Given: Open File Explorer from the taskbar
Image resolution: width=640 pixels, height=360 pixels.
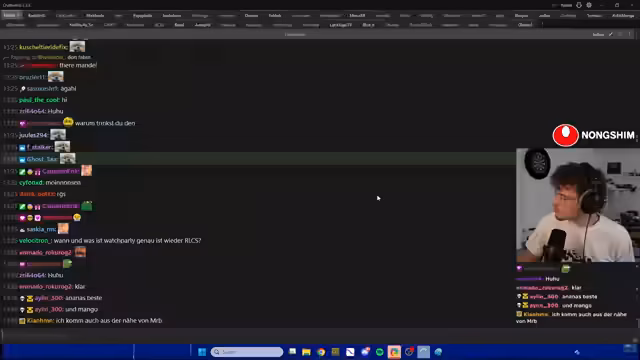Looking at the screenshot, I should point(306,352).
